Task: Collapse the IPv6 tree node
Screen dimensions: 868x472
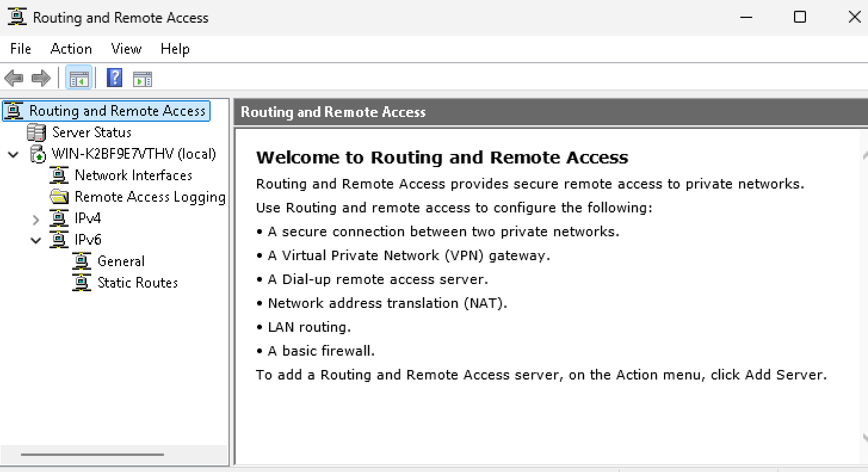Action: tap(36, 240)
